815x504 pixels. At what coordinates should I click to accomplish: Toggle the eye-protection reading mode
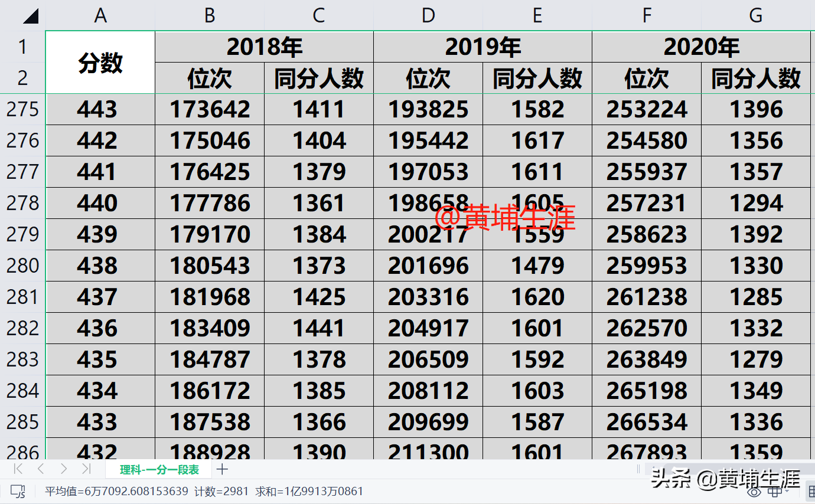point(754,492)
